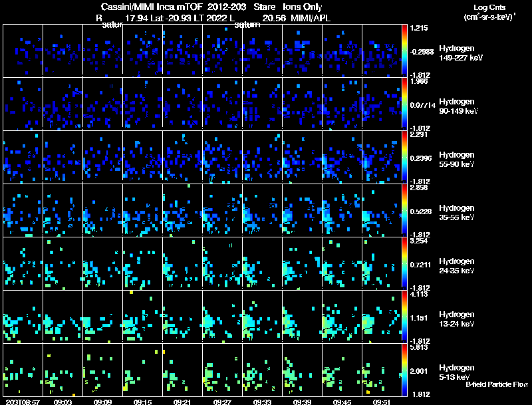Open the 09:27 panel of Hydrogen 5-13 keV
Image resolution: width=532 pixels, height=405 pixels.
[222, 370]
